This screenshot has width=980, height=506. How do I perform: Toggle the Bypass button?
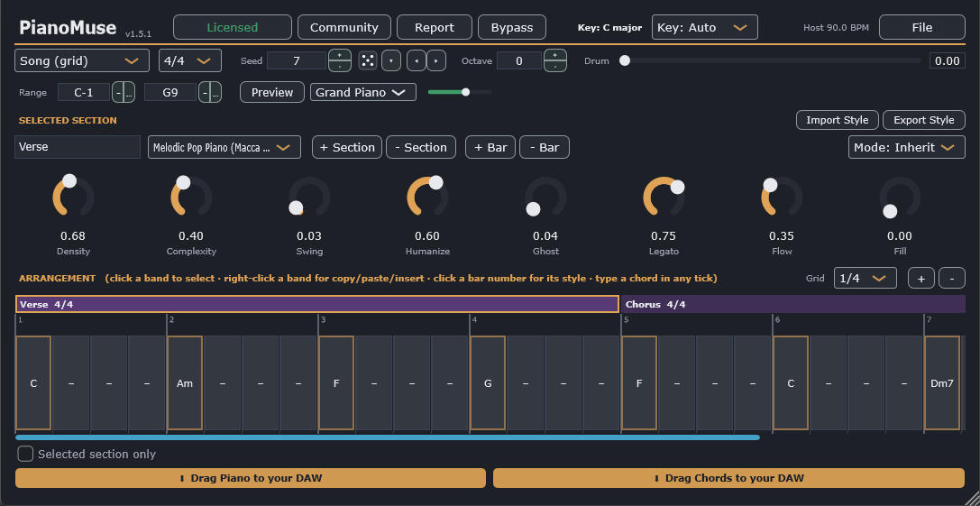tap(512, 28)
